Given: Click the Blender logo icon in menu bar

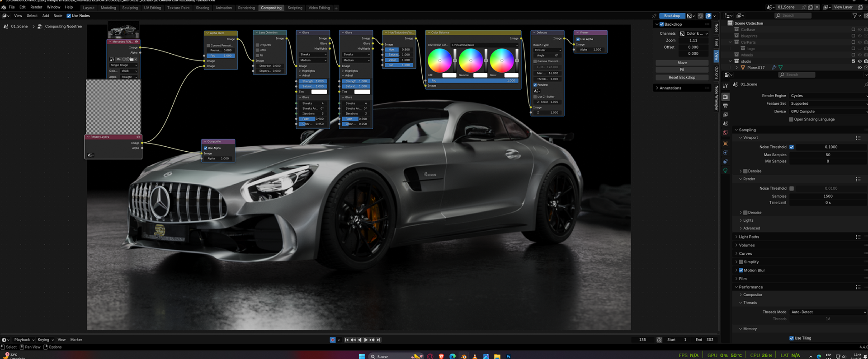Looking at the screenshot, I should click(4, 7).
